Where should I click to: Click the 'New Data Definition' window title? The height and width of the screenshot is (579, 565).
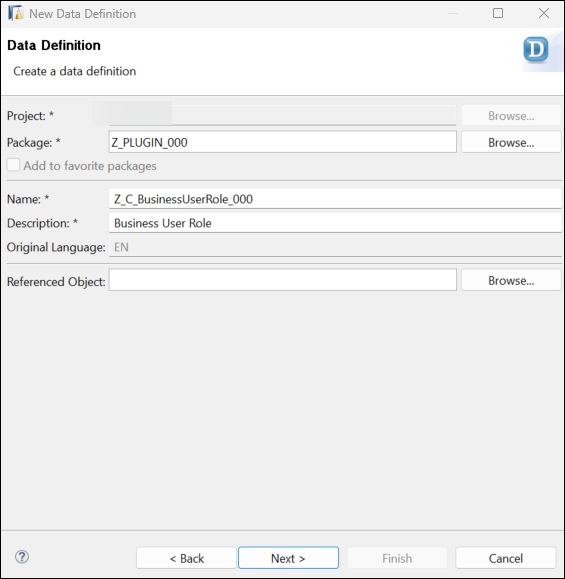click(83, 14)
